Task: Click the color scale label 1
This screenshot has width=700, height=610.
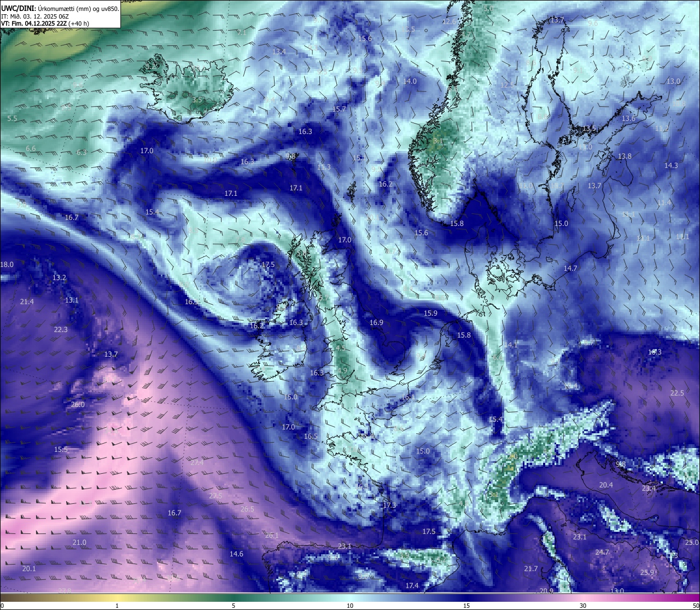Action: click(117, 606)
